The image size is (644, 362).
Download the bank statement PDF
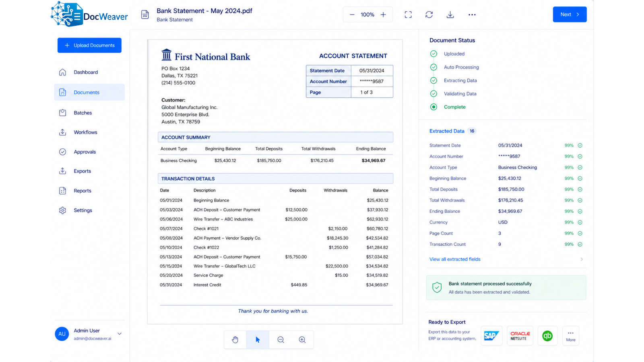(450, 15)
